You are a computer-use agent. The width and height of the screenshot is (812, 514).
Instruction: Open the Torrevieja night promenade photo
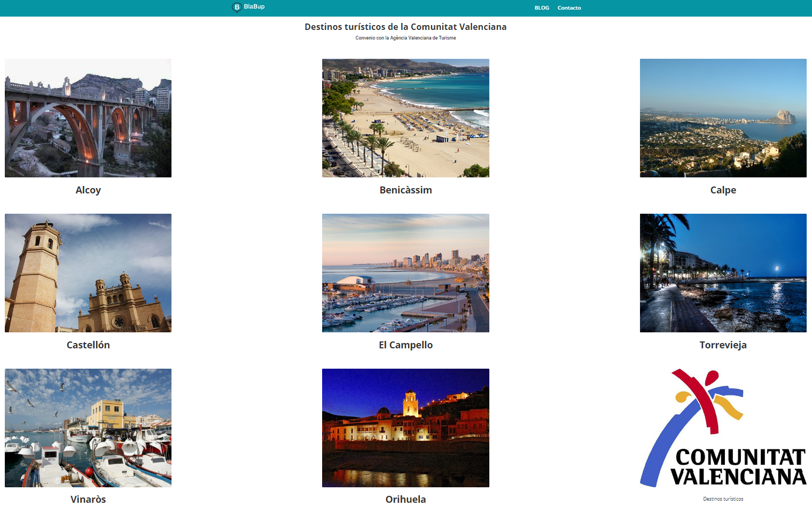723,273
